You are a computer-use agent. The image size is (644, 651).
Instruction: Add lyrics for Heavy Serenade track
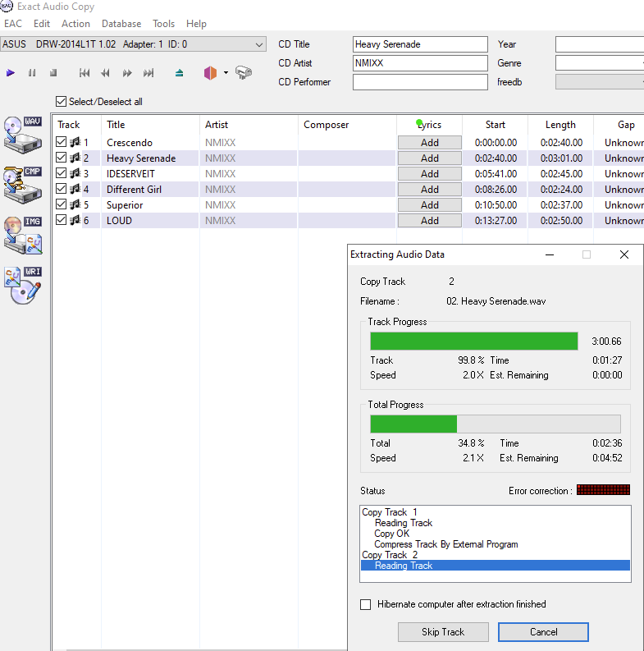pyautogui.click(x=430, y=158)
